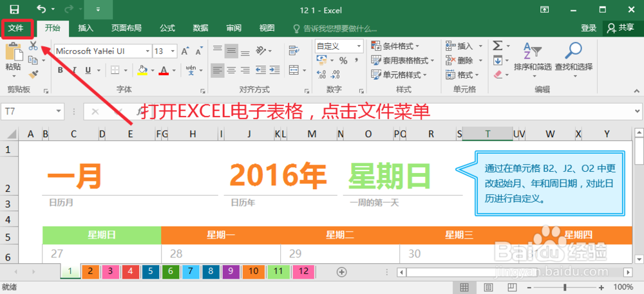Click the 告诉我您想要做什么 search box

[334, 28]
